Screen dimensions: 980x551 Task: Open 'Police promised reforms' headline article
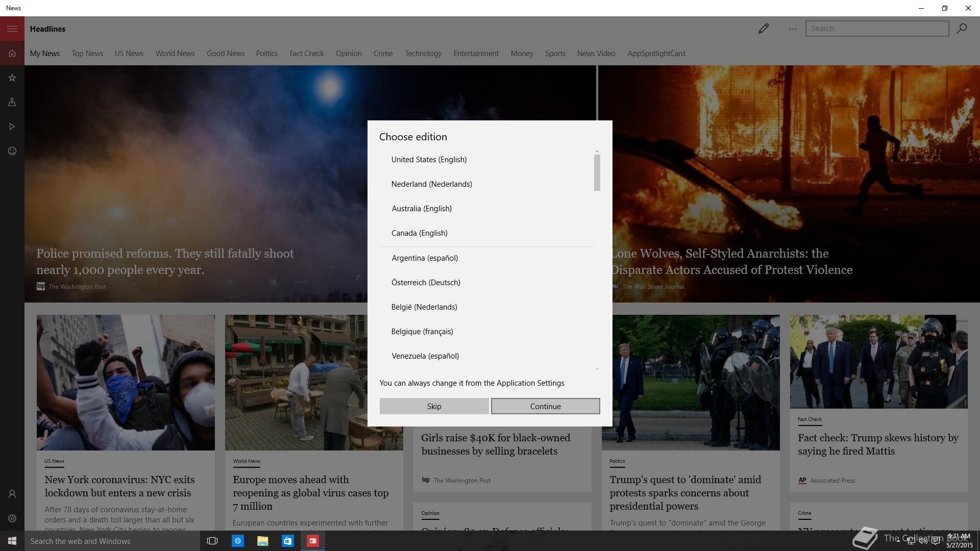pyautogui.click(x=165, y=262)
